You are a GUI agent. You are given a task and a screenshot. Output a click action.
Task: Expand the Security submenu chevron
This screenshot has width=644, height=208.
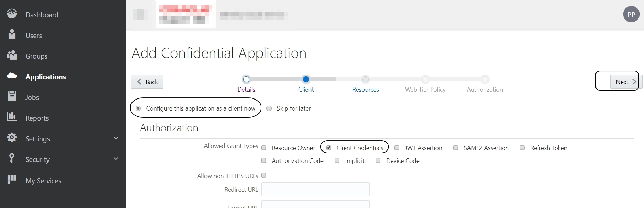116,159
